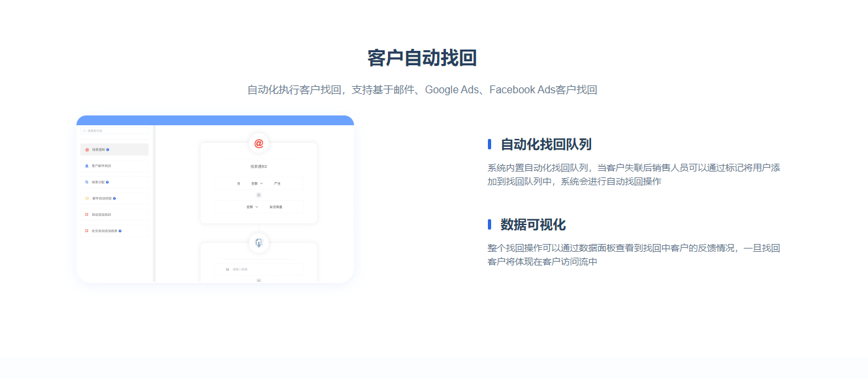Viewport: 868px width, 379px height.
Task: Click the red icon beside 线索通知
Action: click(87, 149)
